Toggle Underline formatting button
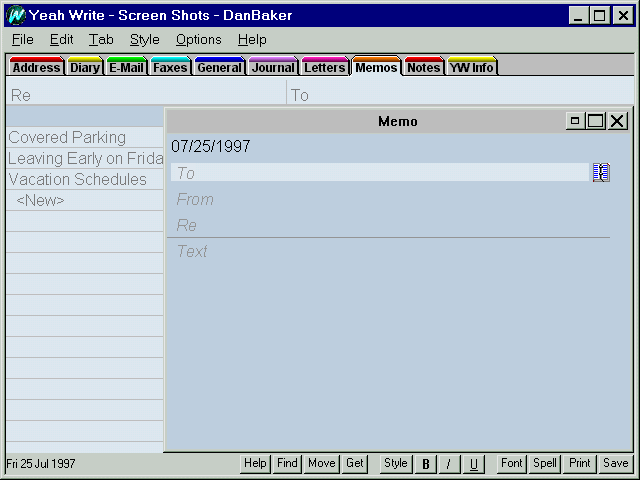640x480 pixels. point(473,464)
